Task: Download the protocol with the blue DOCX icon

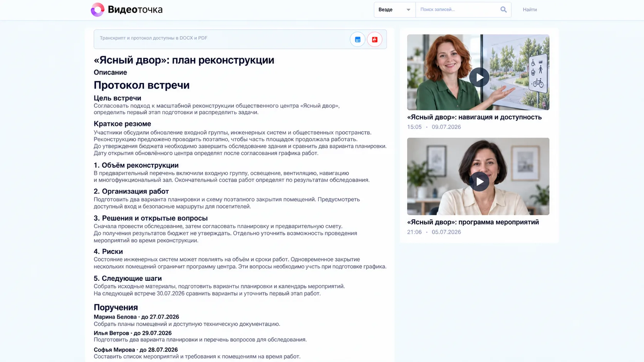Action: click(357, 39)
